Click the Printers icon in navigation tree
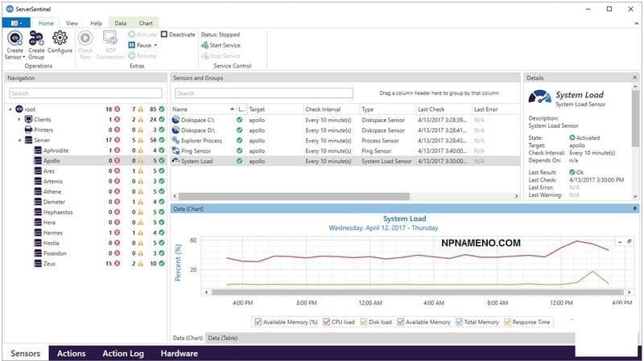The width and height of the screenshot is (644, 361). 28,129
